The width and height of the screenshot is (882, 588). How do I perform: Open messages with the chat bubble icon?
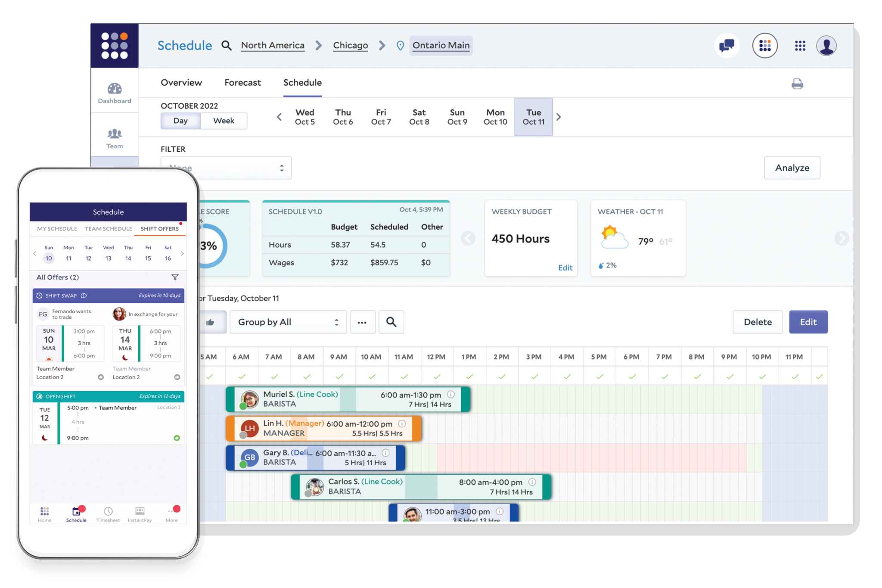point(727,45)
